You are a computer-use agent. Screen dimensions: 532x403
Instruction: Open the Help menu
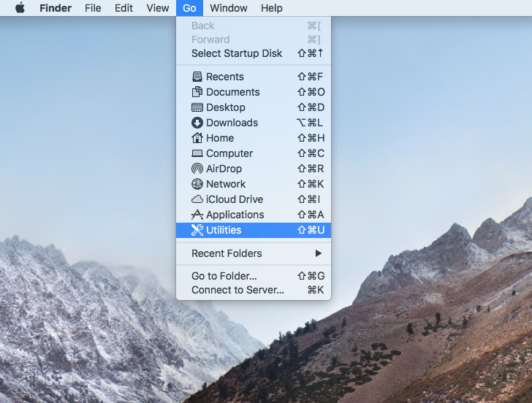[271, 8]
